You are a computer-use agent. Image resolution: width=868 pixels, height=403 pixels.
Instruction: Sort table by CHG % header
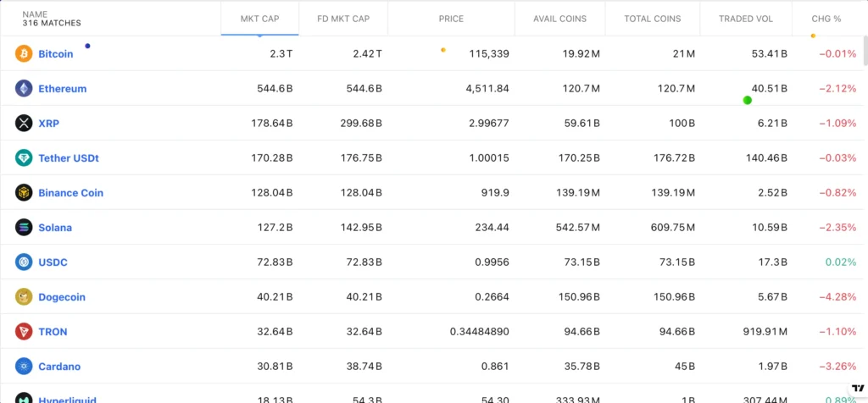826,19
